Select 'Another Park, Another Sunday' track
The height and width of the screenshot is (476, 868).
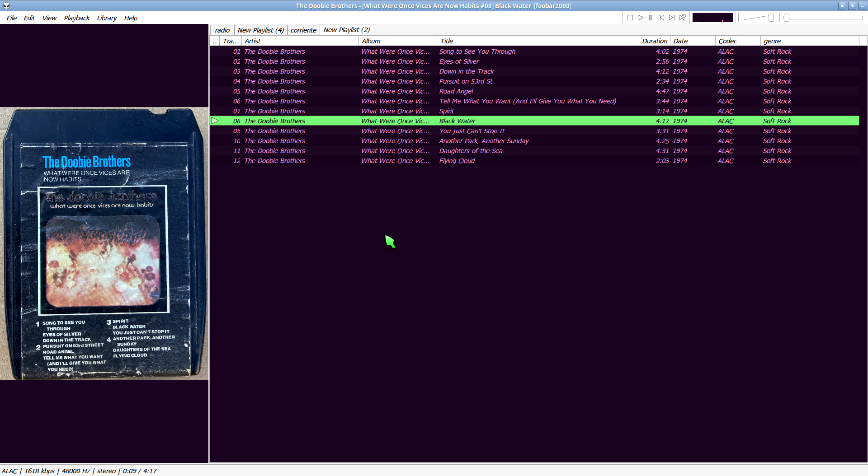[x=484, y=141]
